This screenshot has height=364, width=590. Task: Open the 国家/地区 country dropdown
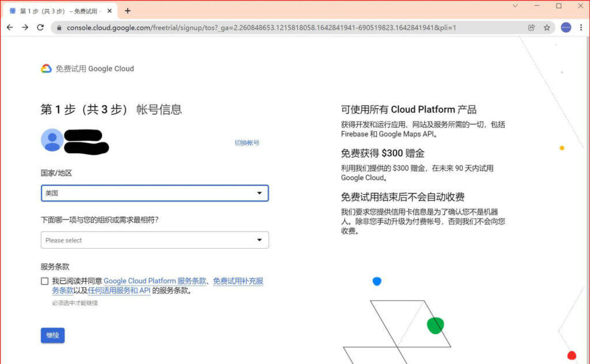coord(154,193)
